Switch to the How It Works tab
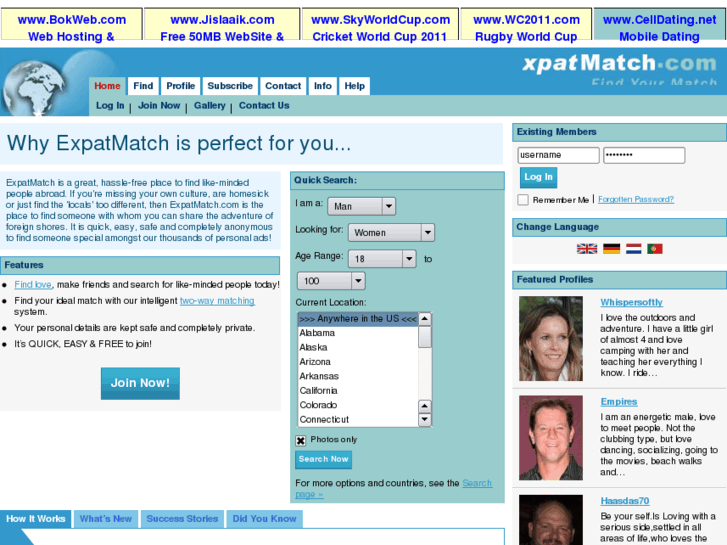Screen dimensions: 727x545 coord(36,519)
